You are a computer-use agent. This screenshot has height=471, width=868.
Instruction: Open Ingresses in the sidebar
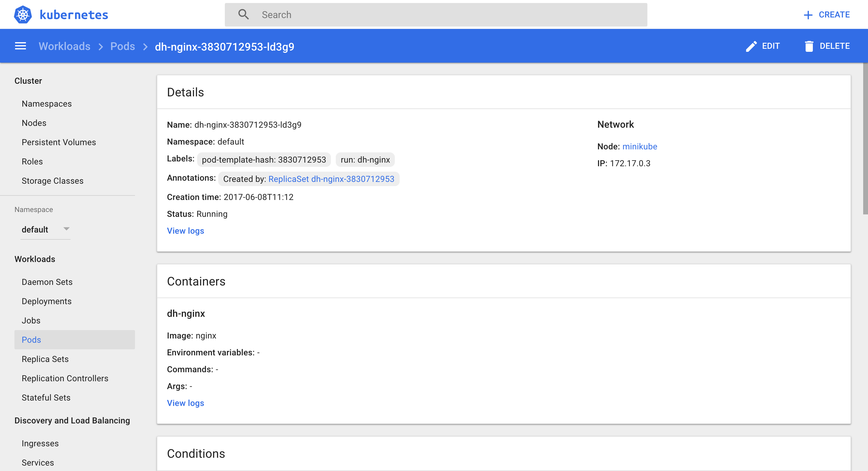point(40,443)
